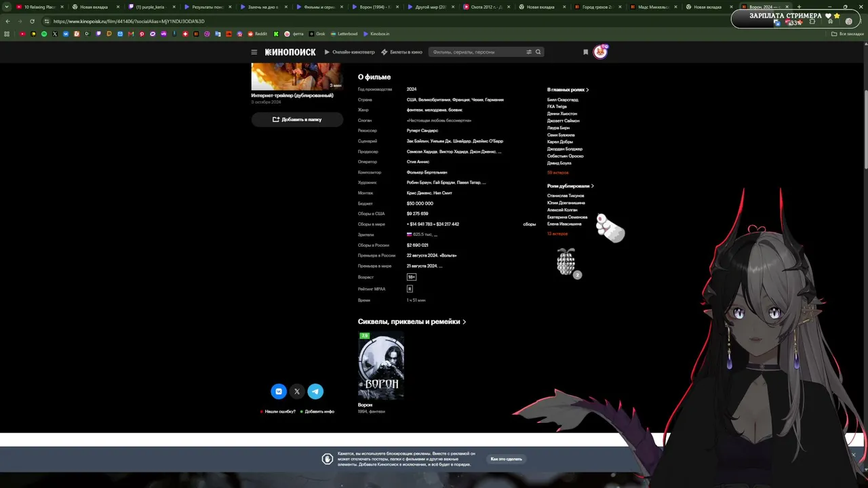Share the film via the blue Mail icon
This screenshot has height=488, width=868.
coord(279,391)
